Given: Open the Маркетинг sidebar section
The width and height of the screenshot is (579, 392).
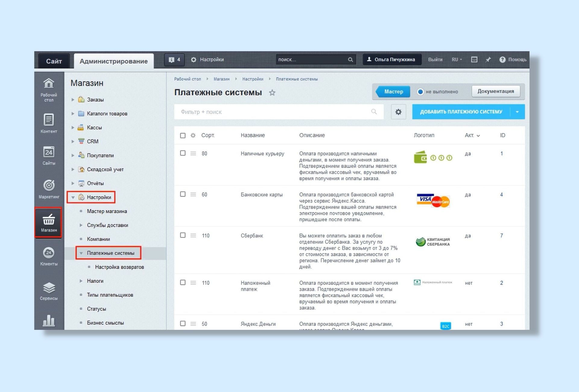Looking at the screenshot, I should 49,188.
